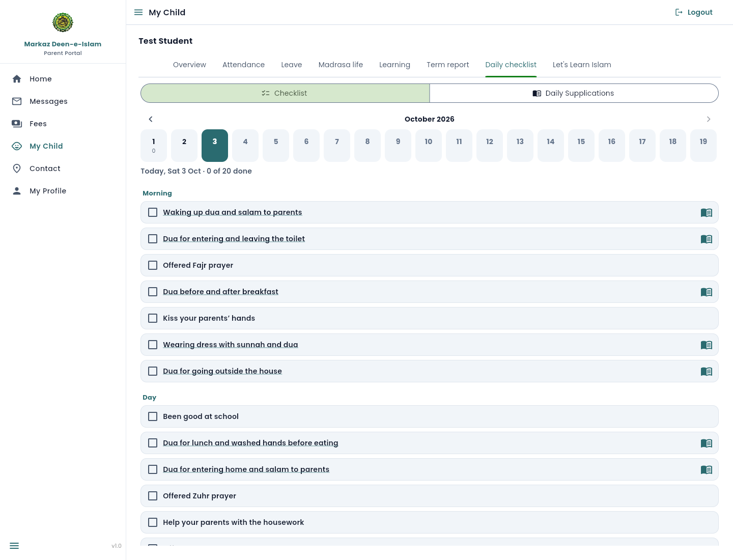Tick Been good at school checkbox
The height and width of the screenshot is (560, 733).
pos(153,416)
